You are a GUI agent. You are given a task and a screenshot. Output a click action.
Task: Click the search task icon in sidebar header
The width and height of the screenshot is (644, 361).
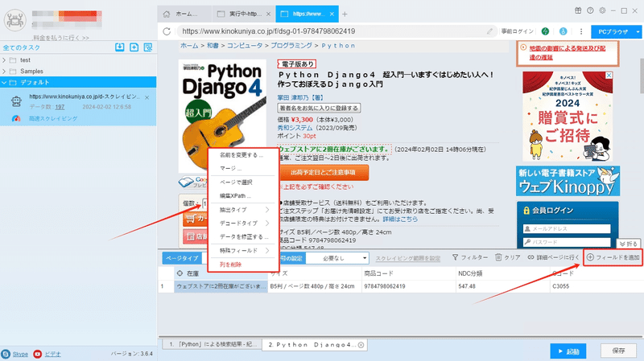pos(148,47)
